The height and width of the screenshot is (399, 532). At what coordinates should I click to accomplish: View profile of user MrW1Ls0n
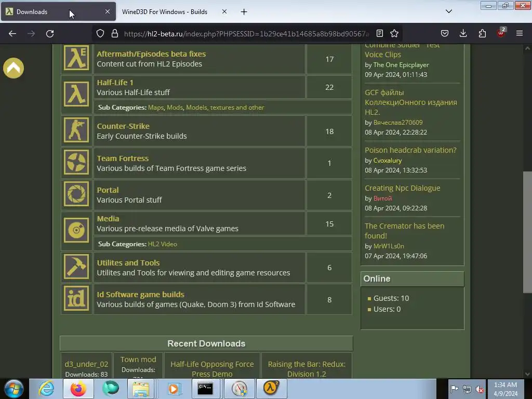(x=389, y=246)
